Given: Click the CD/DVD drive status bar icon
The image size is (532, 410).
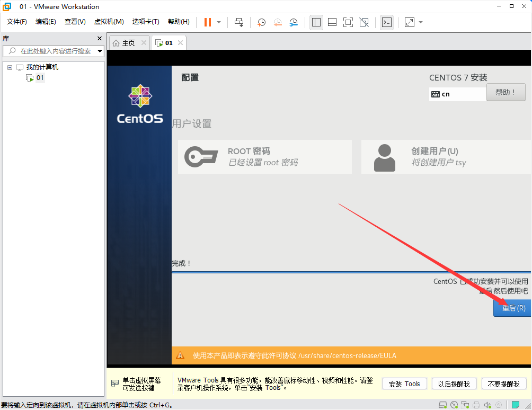Looking at the screenshot, I should [454, 405].
